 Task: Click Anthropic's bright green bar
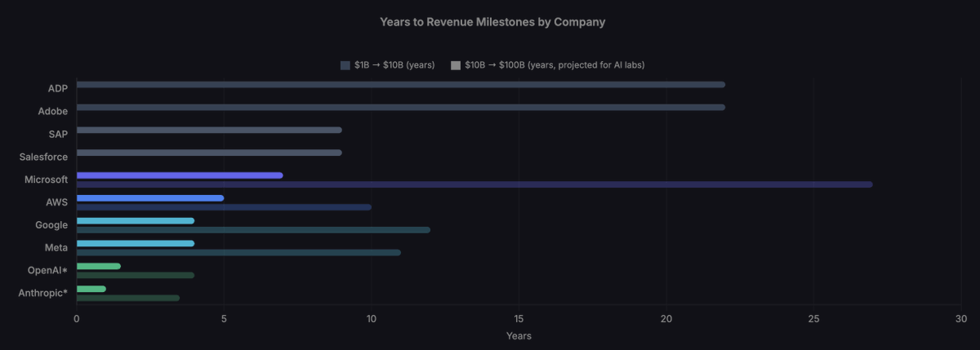(91, 289)
